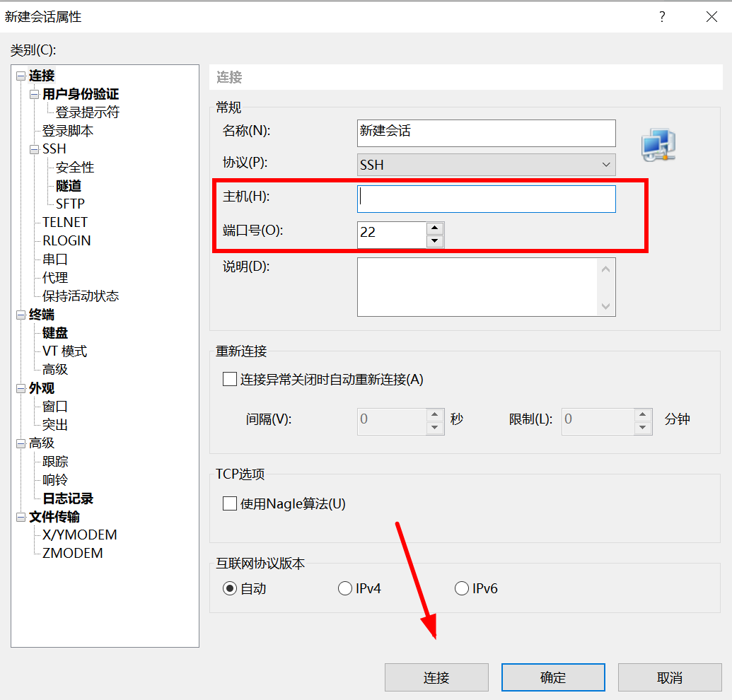This screenshot has width=732, height=700.
Task: Select the IPv4 radio button
Action: point(345,588)
